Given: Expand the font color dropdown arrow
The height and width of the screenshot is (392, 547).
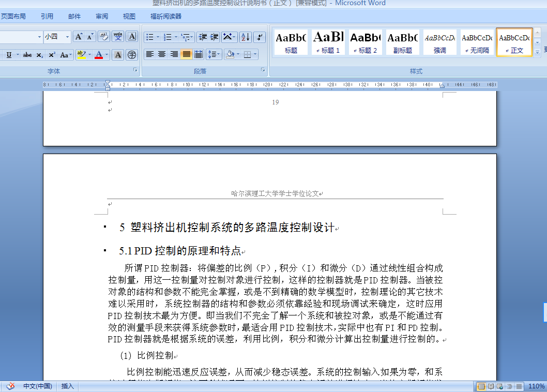Looking at the screenshot, I should pos(107,54).
